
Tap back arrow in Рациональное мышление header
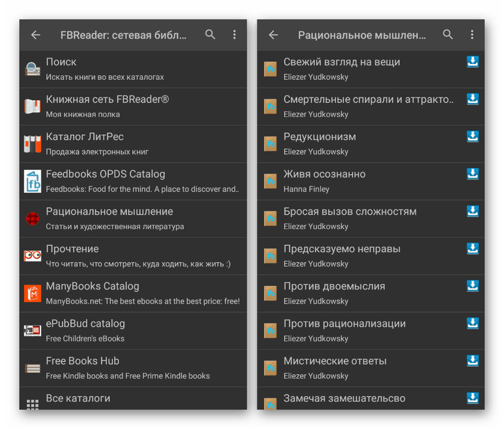pos(273,35)
